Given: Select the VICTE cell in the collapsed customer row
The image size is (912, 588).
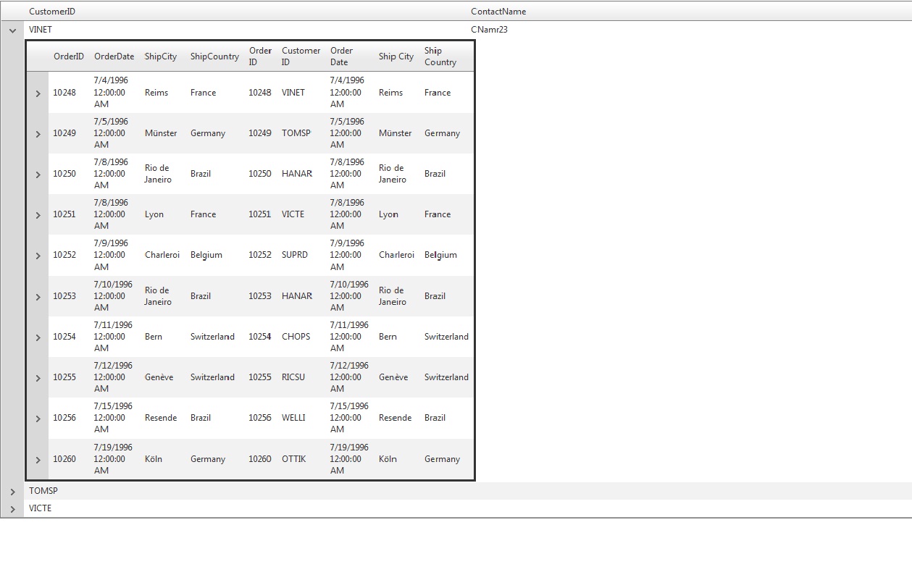Looking at the screenshot, I should [41, 508].
